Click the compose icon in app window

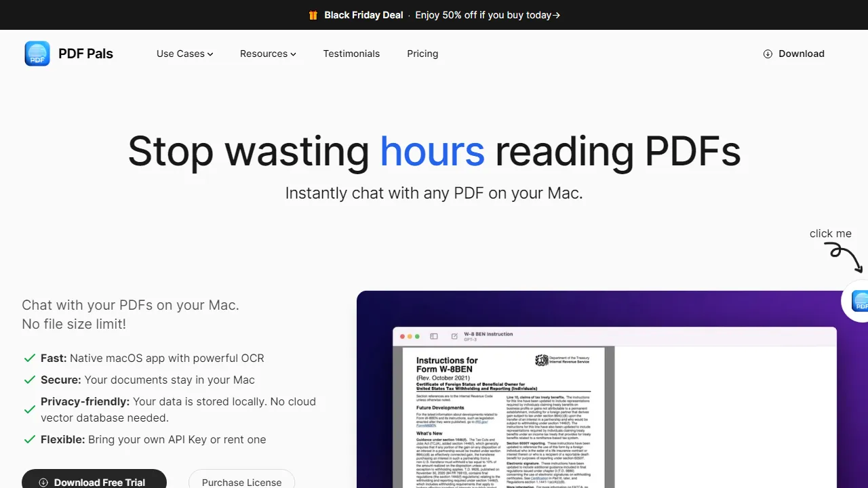[x=454, y=336]
